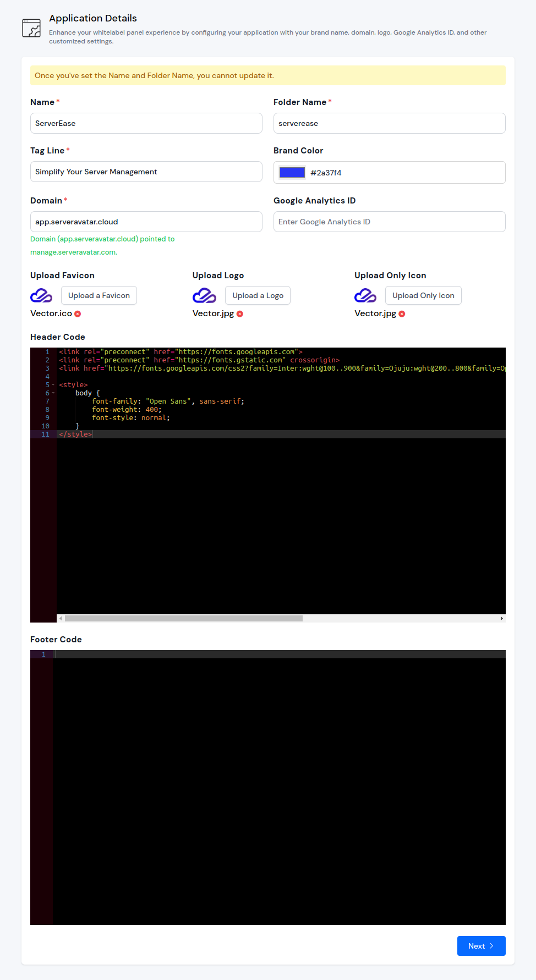Click the Brand Color label
This screenshot has height=980, width=536.
pos(298,151)
